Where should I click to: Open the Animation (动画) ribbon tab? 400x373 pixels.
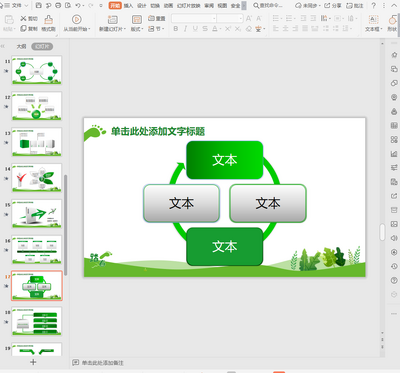coord(168,6)
